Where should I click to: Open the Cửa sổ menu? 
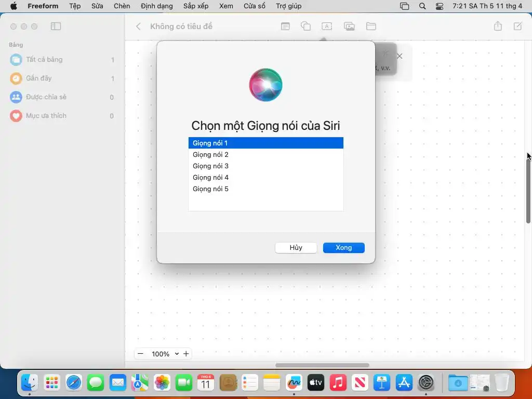coord(255,6)
